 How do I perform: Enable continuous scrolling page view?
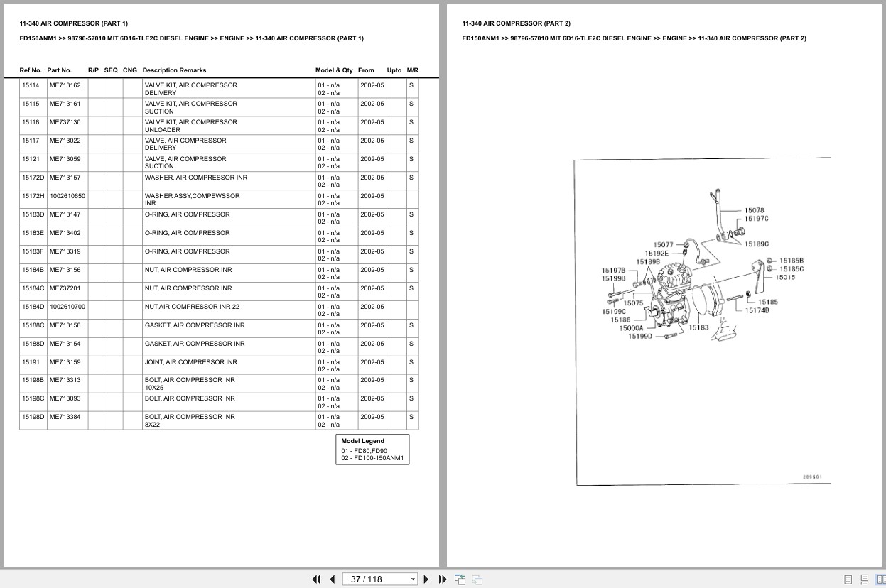click(864, 579)
